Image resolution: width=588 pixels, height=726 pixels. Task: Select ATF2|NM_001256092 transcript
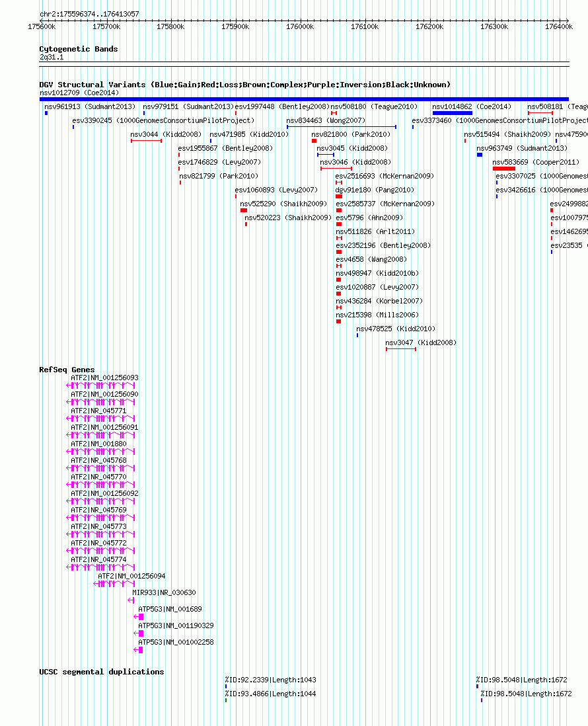click(101, 501)
